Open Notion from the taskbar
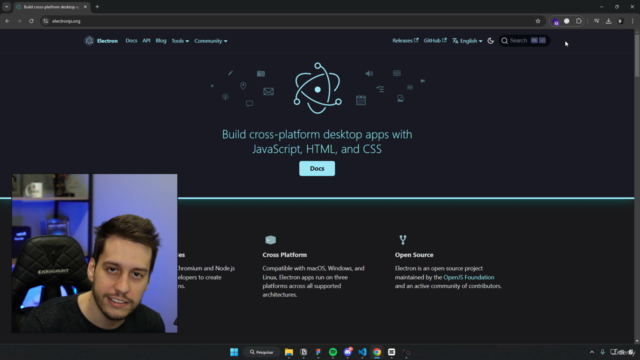 point(303,352)
